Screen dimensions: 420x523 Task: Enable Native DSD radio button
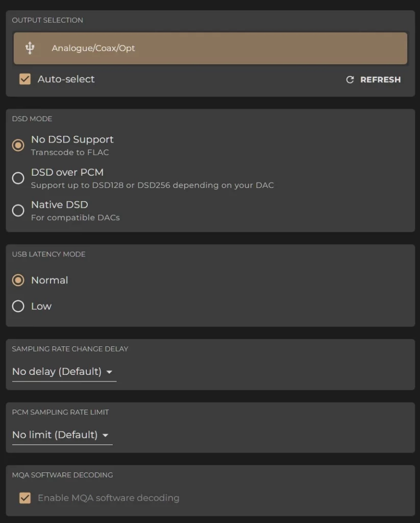point(18,210)
